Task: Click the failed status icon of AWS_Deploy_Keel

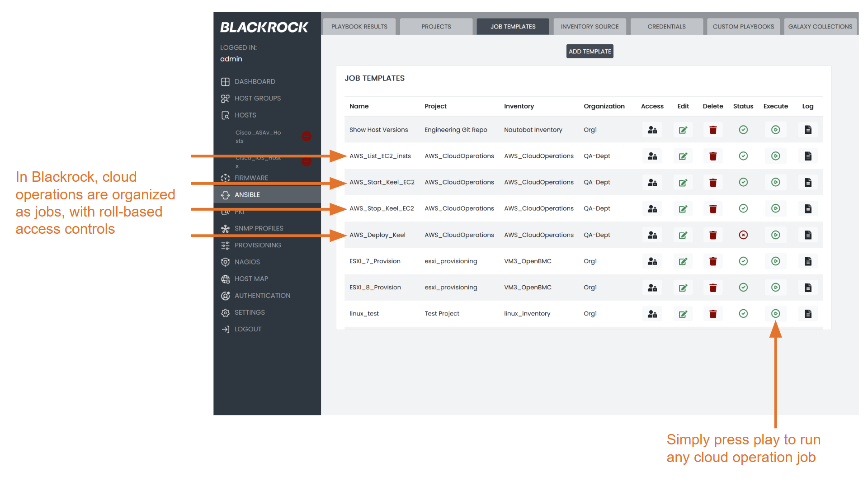Action: (743, 235)
